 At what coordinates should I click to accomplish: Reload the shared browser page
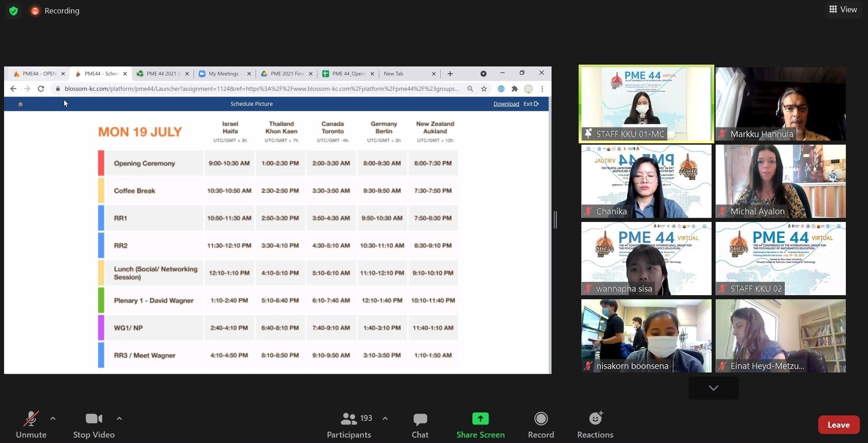click(x=41, y=89)
